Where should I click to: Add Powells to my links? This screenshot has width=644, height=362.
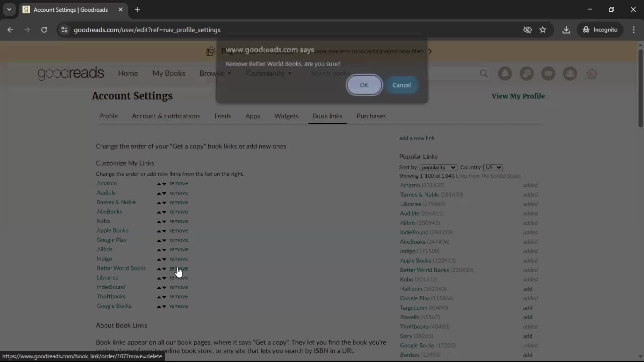point(528,317)
